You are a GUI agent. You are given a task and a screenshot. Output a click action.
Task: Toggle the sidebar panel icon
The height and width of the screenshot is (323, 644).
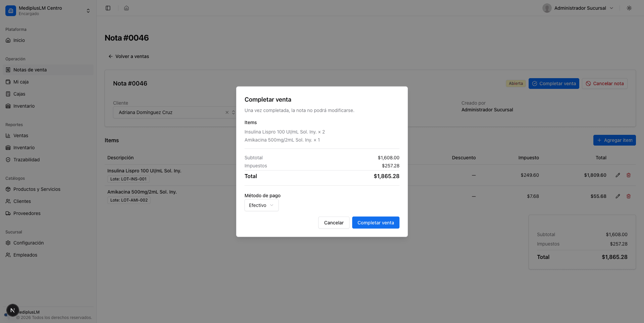[108, 8]
